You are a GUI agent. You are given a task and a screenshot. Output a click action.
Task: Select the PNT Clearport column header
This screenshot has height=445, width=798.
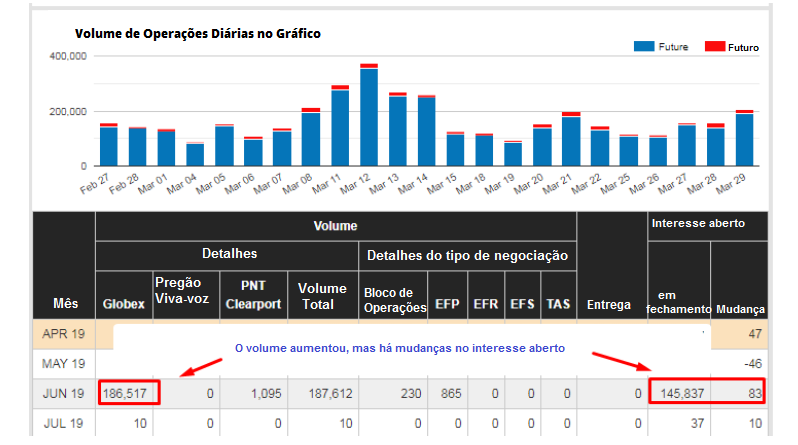(x=252, y=296)
